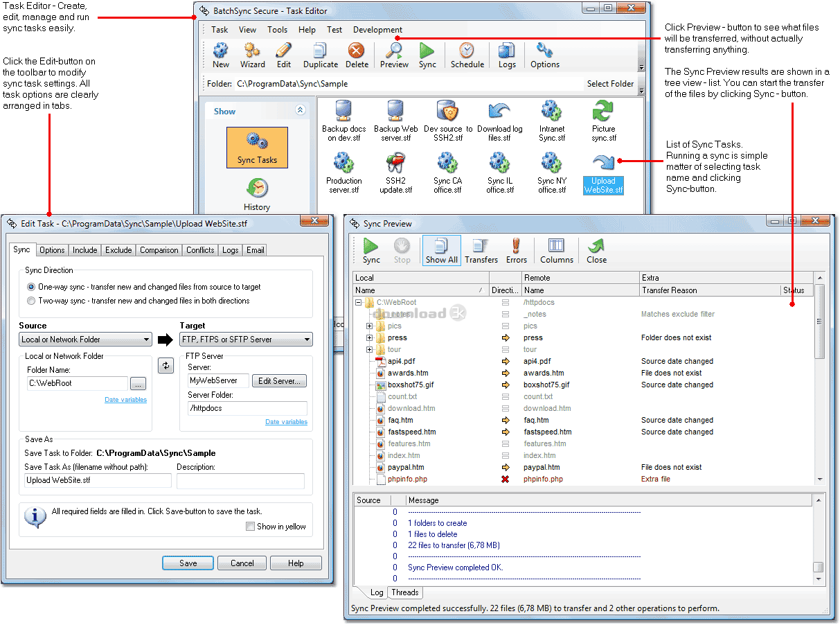The height and width of the screenshot is (625, 840).
Task: Open the Task menu
Action: tap(220, 30)
